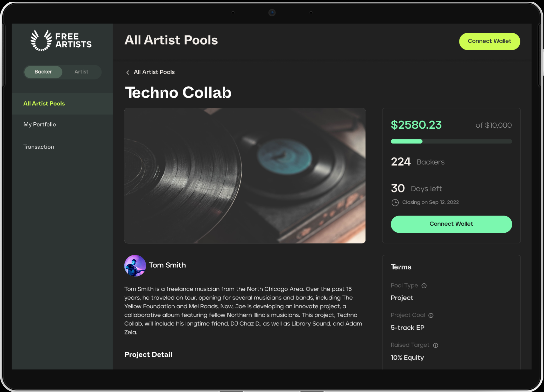Screen dimensions: 544x392
Task: Click the Pool Type info icon
Action: (424, 286)
